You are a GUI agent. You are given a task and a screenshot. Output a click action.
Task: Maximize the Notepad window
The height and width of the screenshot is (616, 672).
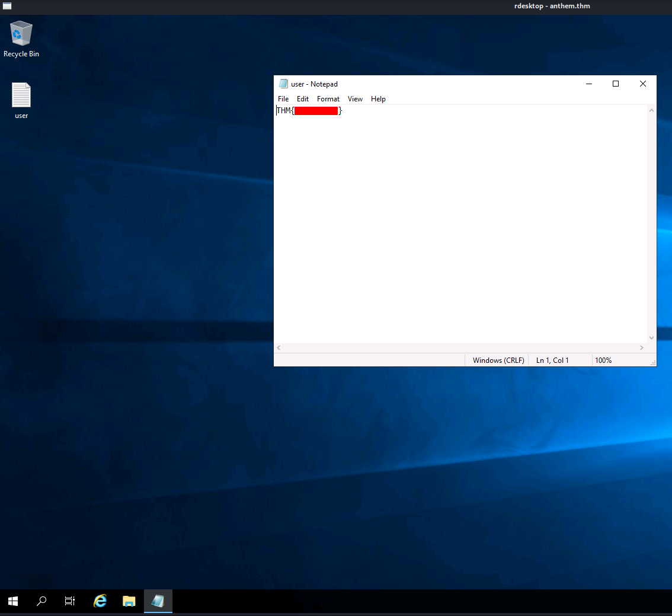coord(616,84)
